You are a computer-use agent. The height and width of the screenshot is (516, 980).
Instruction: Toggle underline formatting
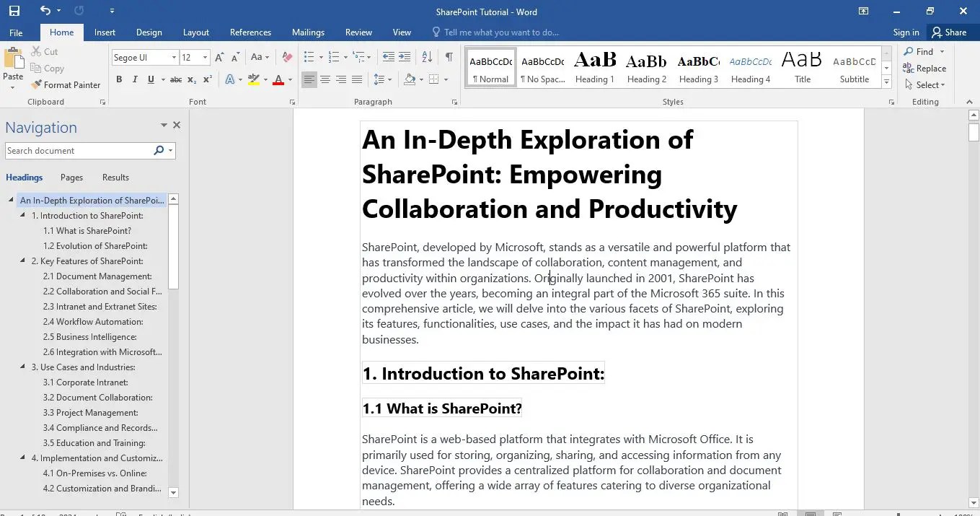click(151, 79)
